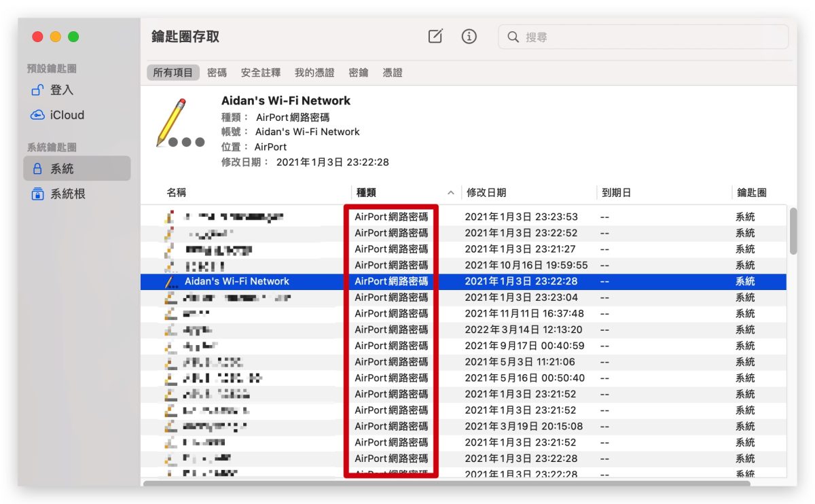The height and width of the screenshot is (504, 815).
Task: Select row dated 2021年1月3日 23:23:53
Action: 463,217
